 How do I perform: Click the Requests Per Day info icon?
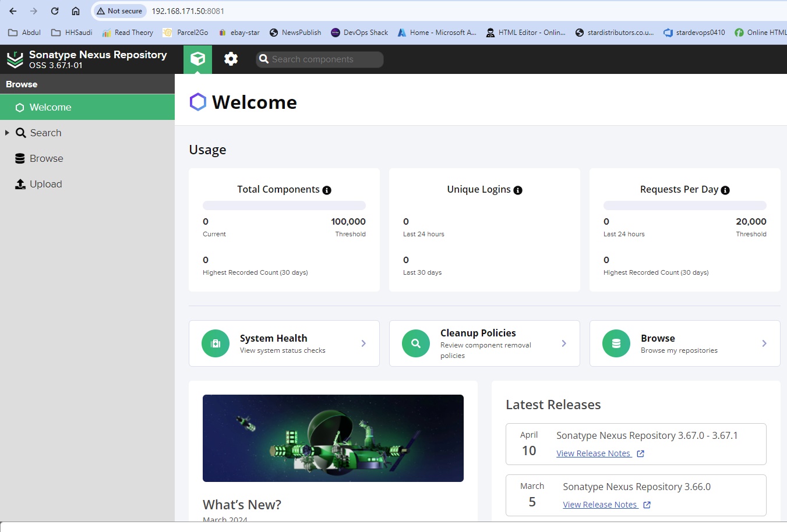point(725,190)
